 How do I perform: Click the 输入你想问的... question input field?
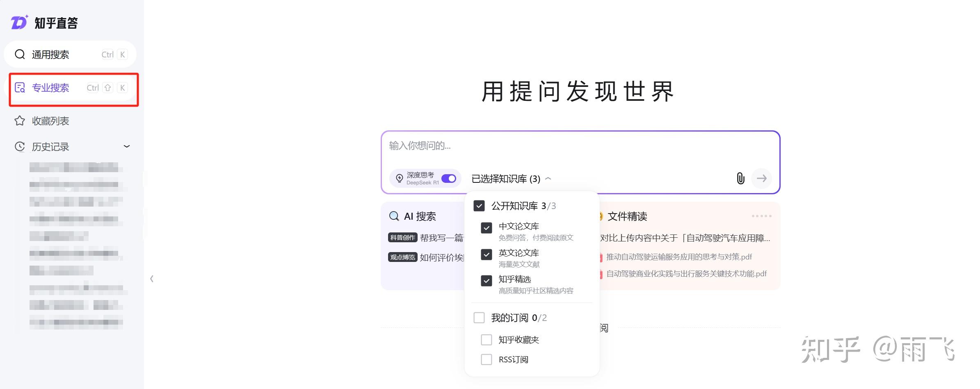point(580,146)
